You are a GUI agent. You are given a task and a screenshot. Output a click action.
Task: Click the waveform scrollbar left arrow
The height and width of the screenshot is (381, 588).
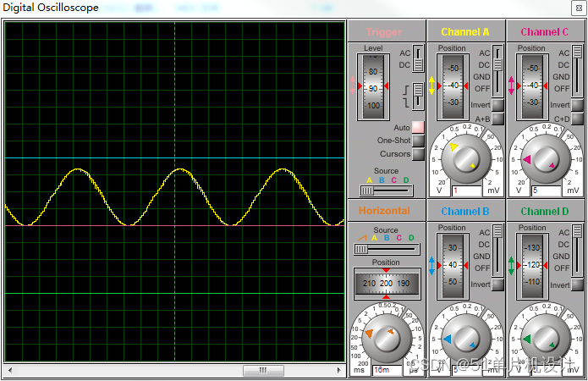click(10, 370)
